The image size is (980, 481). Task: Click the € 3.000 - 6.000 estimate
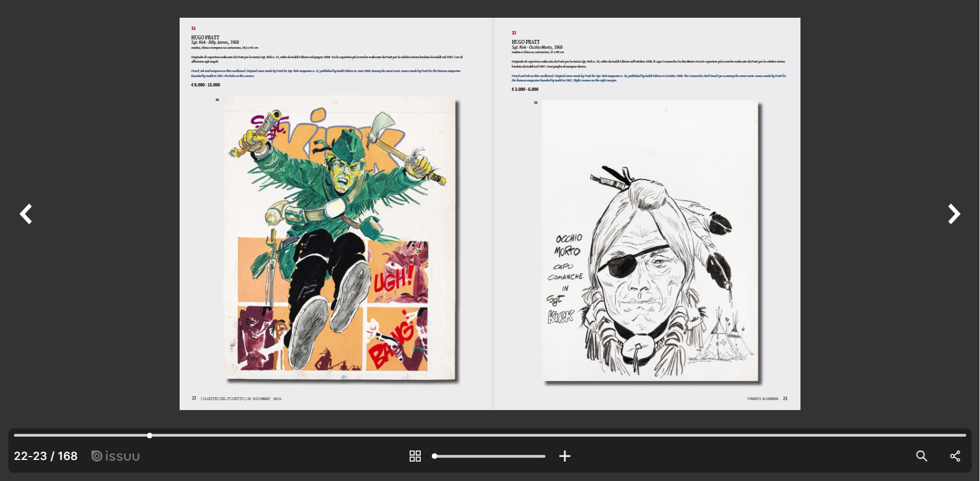[x=525, y=89]
